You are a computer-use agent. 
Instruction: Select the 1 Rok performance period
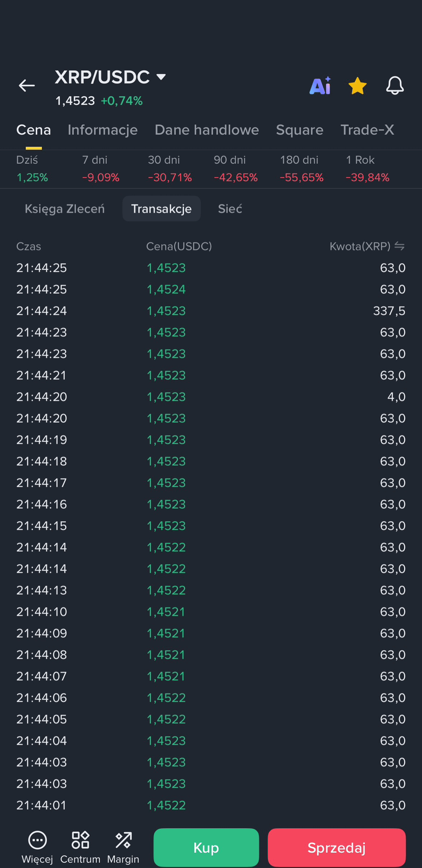(367, 169)
